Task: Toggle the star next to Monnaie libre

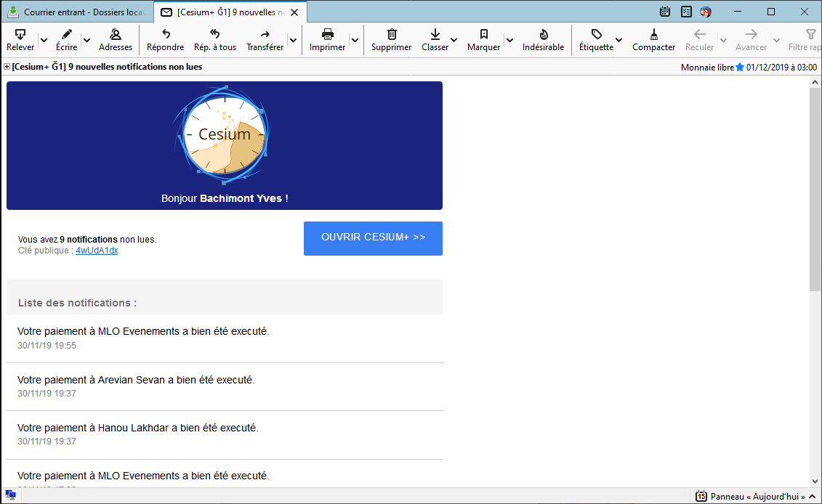Action: point(740,67)
